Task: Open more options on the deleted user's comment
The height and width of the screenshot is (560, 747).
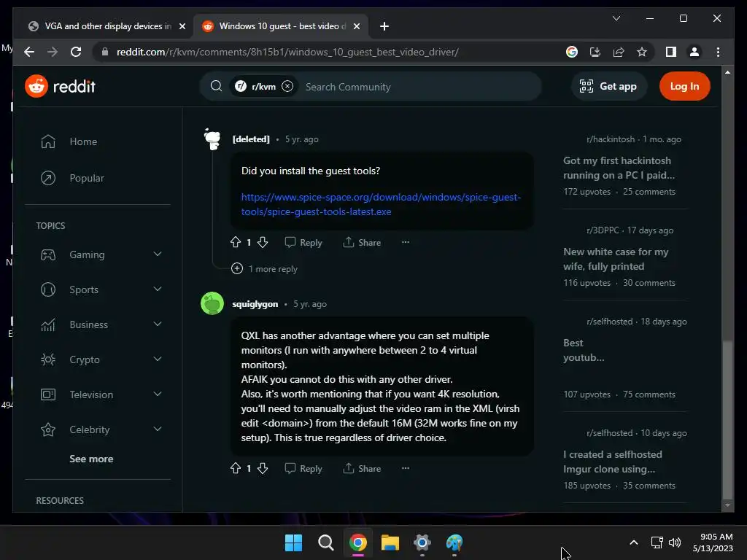Action: click(x=406, y=242)
